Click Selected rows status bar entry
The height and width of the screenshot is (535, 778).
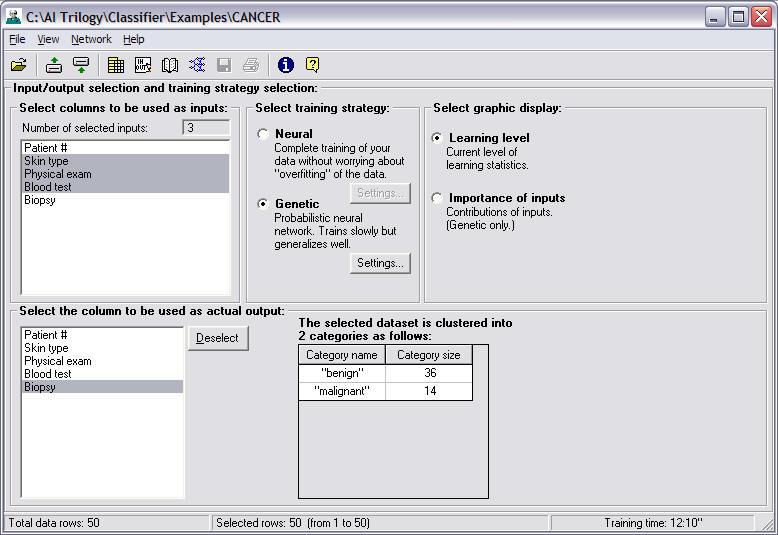point(380,523)
